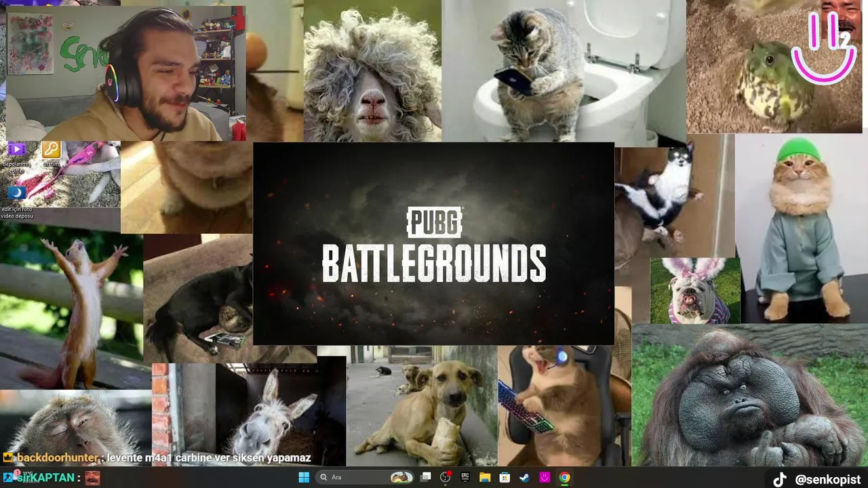The height and width of the screenshot is (488, 868).
Task: Select the sleepy monkey picture
Action: coord(75,428)
